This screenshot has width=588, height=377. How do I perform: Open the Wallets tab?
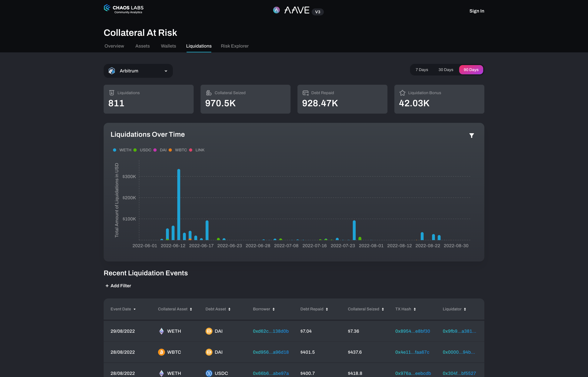point(168,46)
